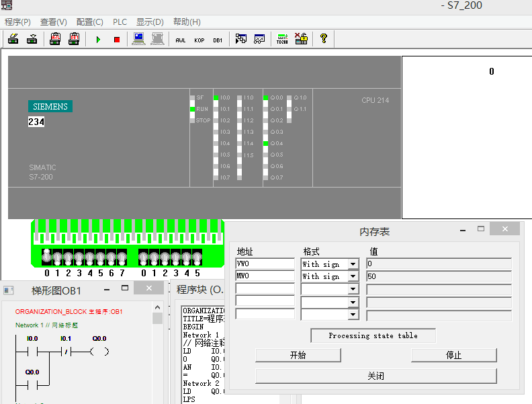The height and width of the screenshot is (404, 532).
Task: Click the value field showing 50
Action: pyautogui.click(x=439, y=276)
